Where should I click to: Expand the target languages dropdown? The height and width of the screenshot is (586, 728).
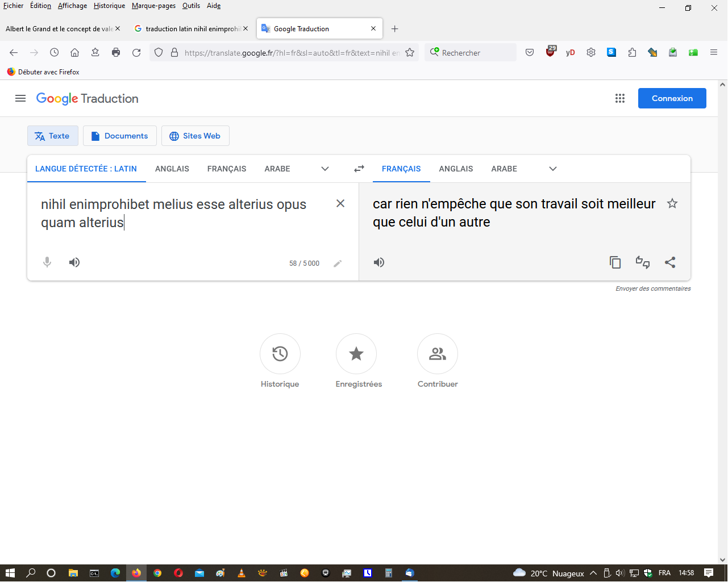(553, 169)
